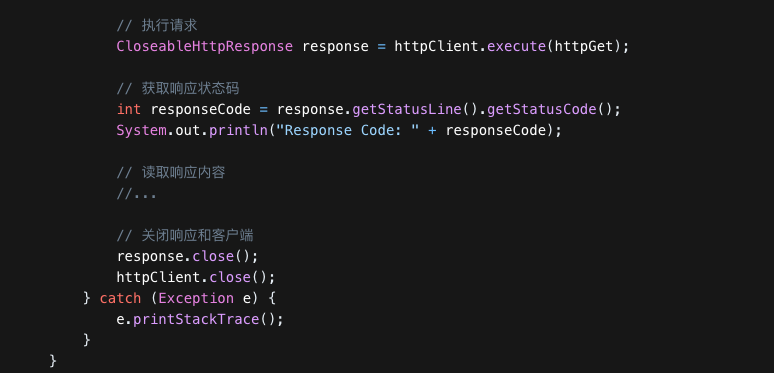
Task: Click the //... placeholder comment
Action: click(137, 193)
